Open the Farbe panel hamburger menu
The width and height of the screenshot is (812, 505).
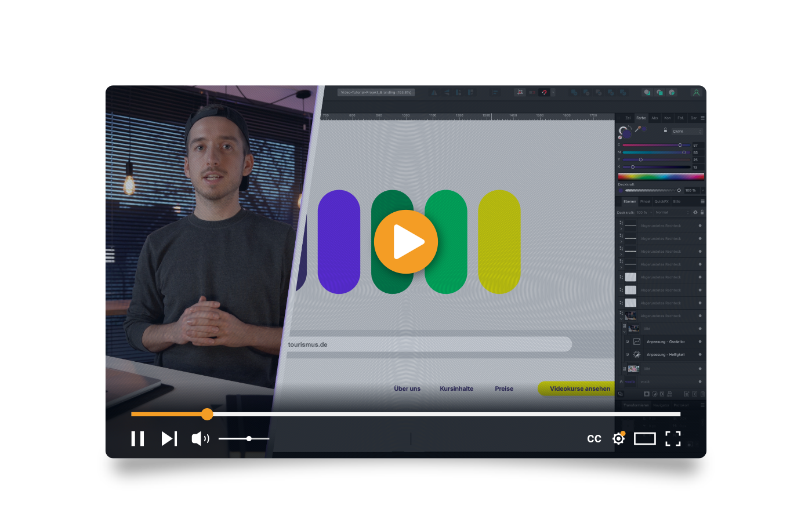(702, 118)
